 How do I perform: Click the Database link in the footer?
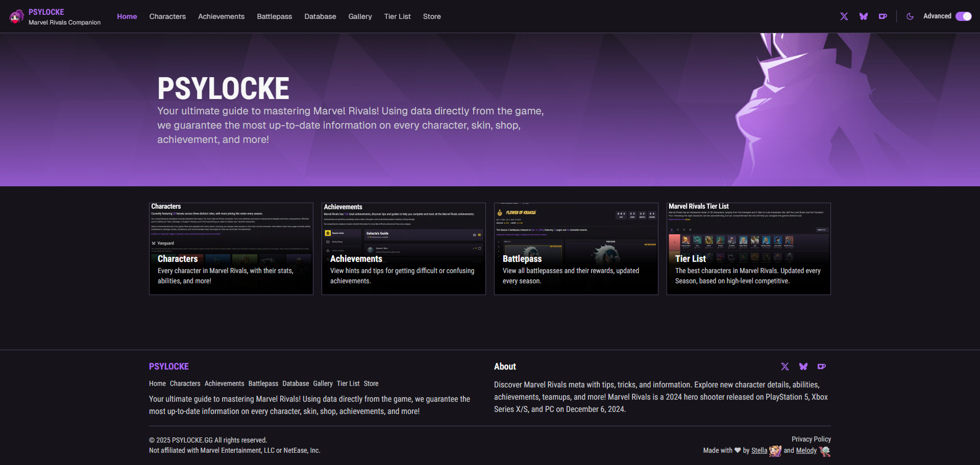(296, 383)
